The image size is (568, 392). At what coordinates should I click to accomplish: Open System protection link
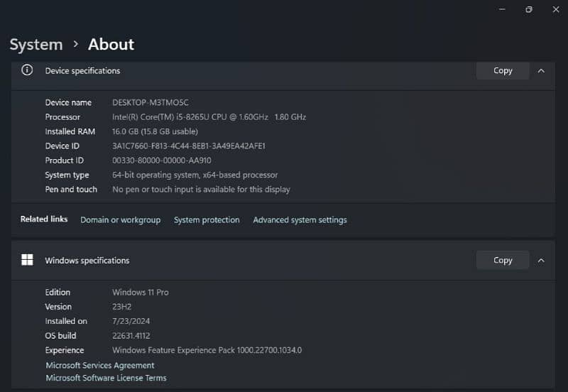(207, 220)
